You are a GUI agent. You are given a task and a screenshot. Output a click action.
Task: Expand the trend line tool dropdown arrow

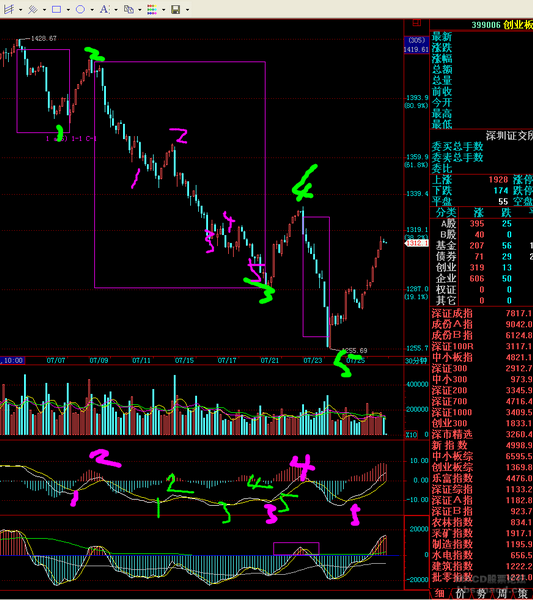(x=20, y=10)
